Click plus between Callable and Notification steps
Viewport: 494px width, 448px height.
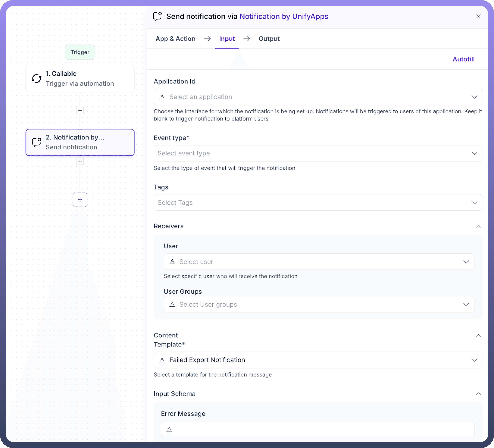tap(80, 111)
